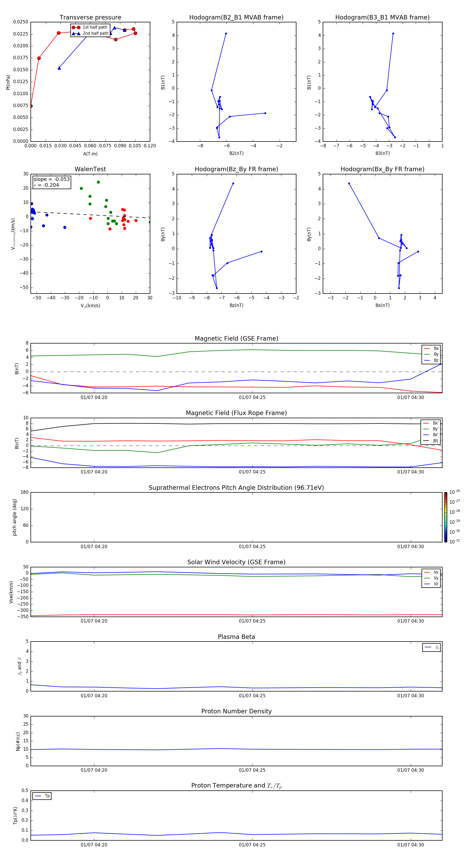Click the 'Bx(nT)' x-axis label
The image size is (473, 868).
tap(382, 305)
